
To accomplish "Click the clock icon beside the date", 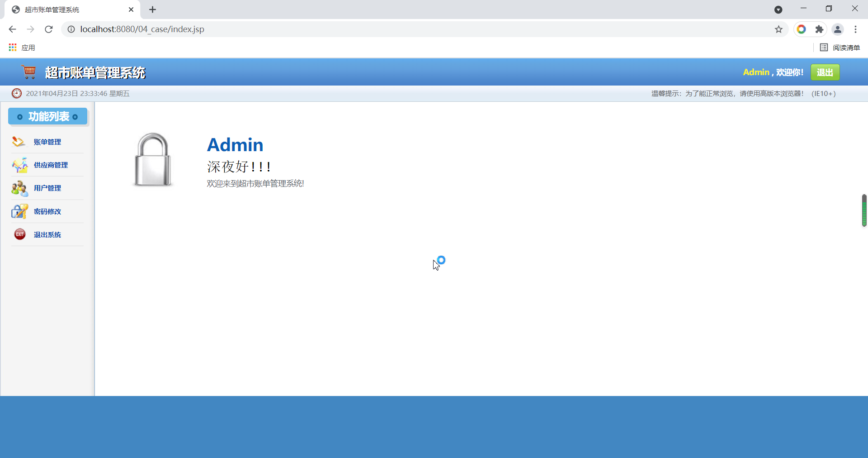I will [x=17, y=93].
